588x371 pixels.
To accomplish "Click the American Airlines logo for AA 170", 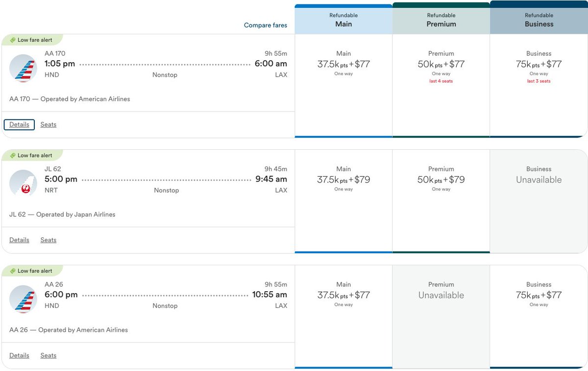I will point(23,69).
